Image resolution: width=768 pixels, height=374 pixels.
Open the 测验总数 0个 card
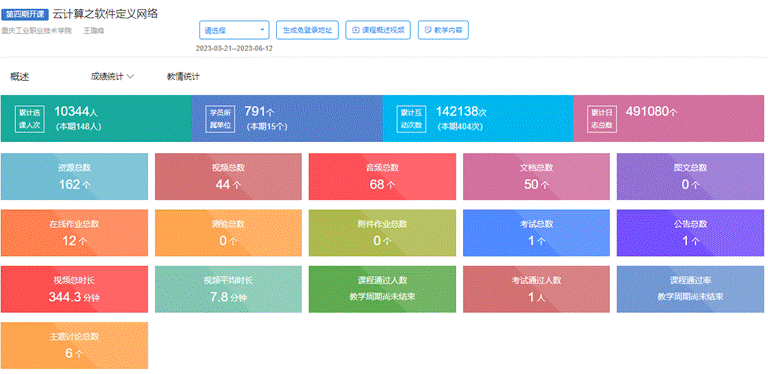[x=228, y=233]
